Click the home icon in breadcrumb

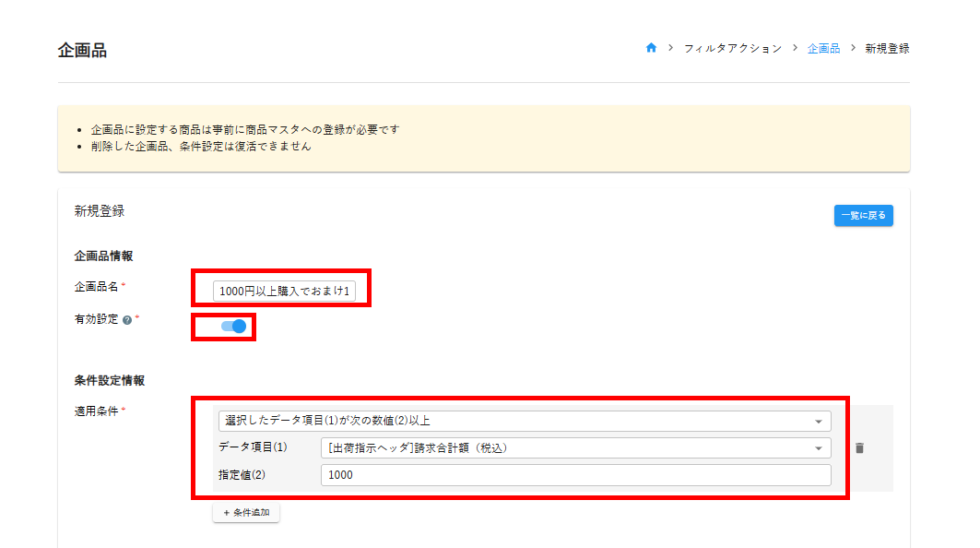click(651, 49)
